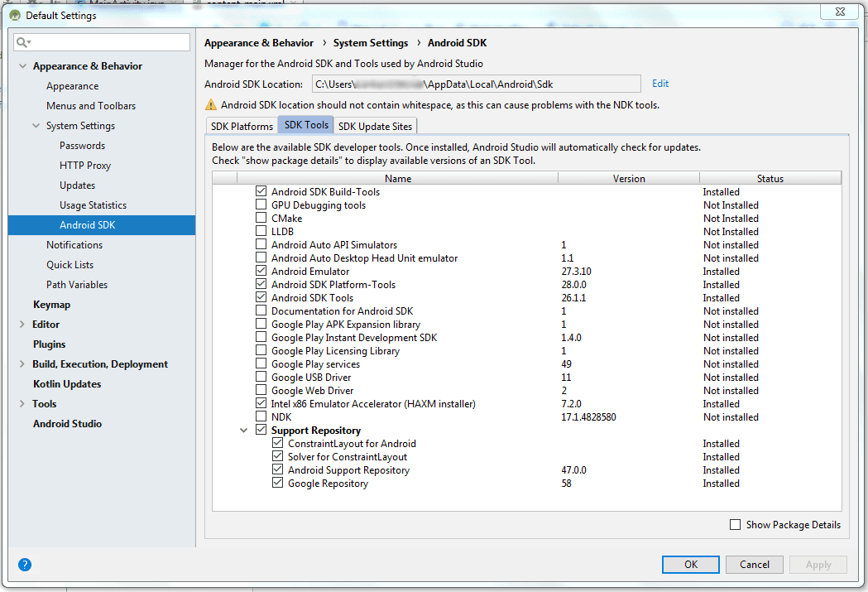The image size is (868, 592).
Task: Select Usage Statistics
Action: pyautogui.click(x=93, y=205)
